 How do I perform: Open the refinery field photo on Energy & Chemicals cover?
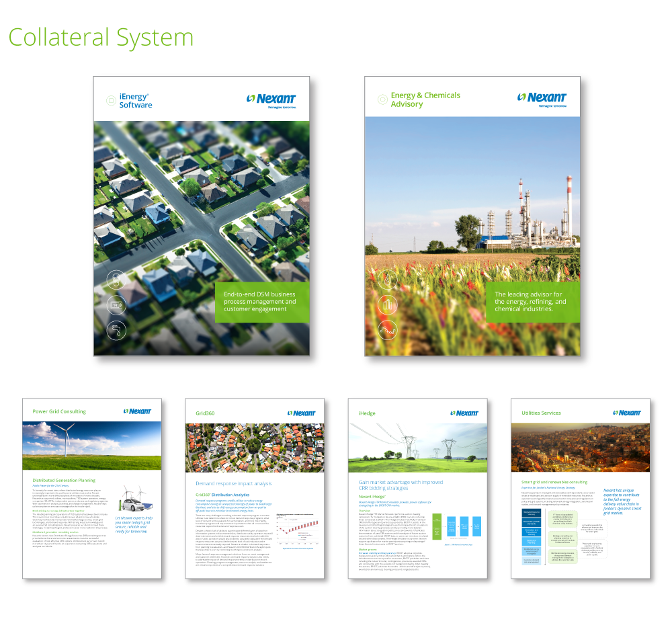tap(472, 236)
